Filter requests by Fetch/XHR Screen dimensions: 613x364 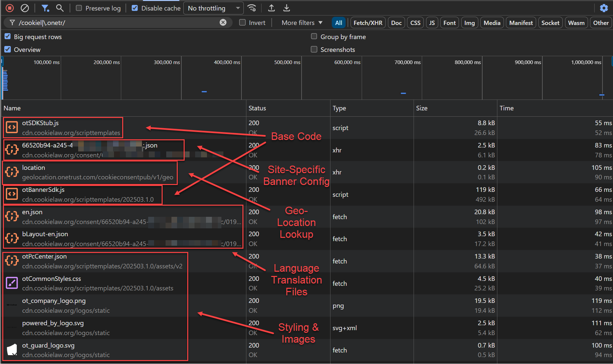point(368,23)
